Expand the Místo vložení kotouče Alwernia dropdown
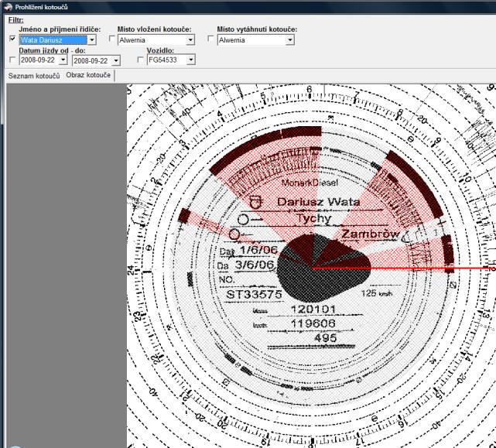The height and width of the screenshot is (448, 496). coord(190,40)
